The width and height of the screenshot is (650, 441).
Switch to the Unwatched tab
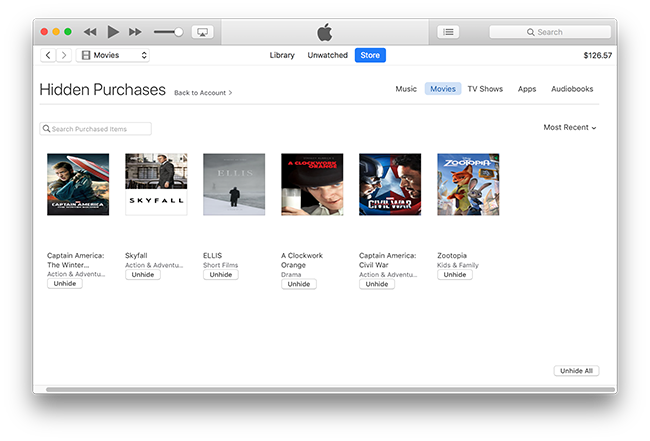coord(327,55)
